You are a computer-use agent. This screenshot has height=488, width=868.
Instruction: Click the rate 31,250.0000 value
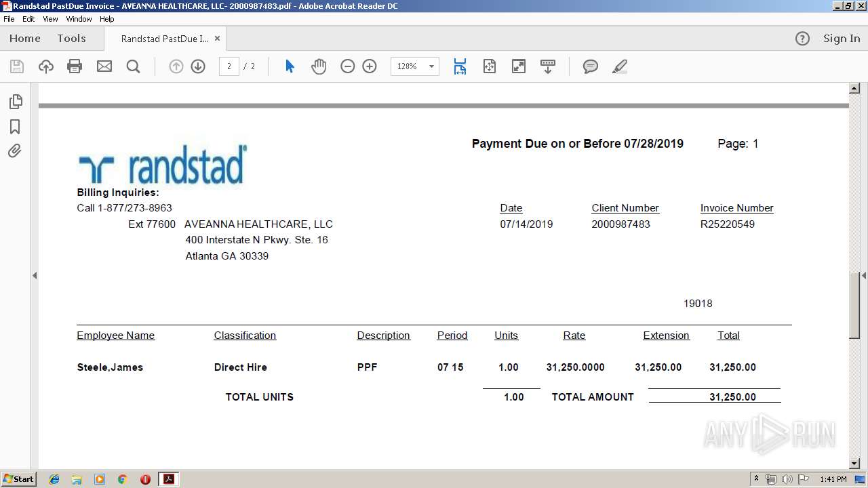point(575,367)
